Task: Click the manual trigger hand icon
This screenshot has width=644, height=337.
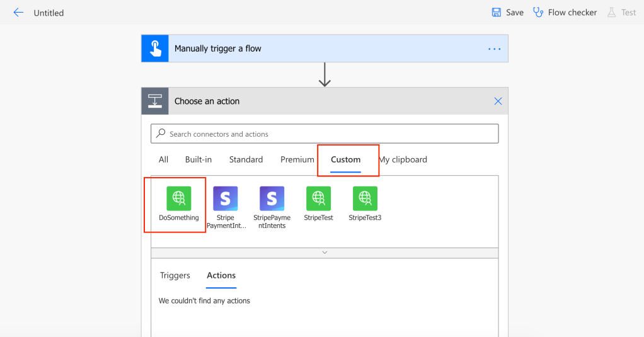Action: [155, 49]
